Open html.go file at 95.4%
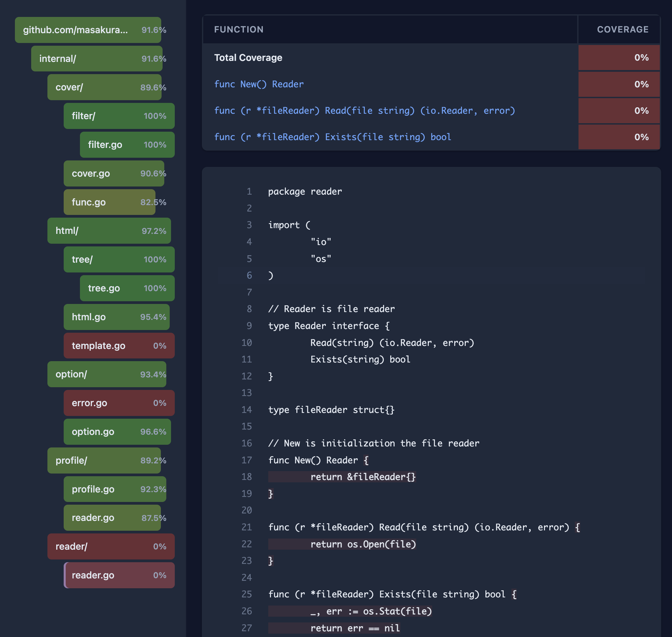Screen dimensions: 672x637 117,317
